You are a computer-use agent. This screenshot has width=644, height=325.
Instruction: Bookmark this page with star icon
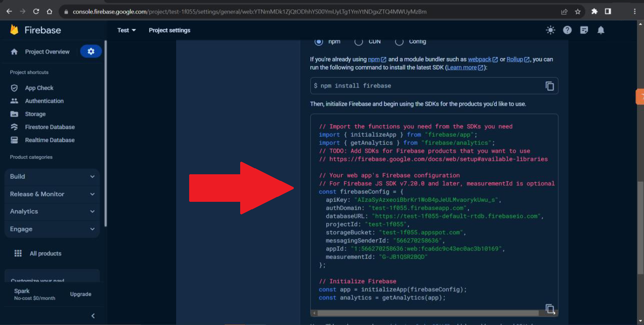point(577,12)
